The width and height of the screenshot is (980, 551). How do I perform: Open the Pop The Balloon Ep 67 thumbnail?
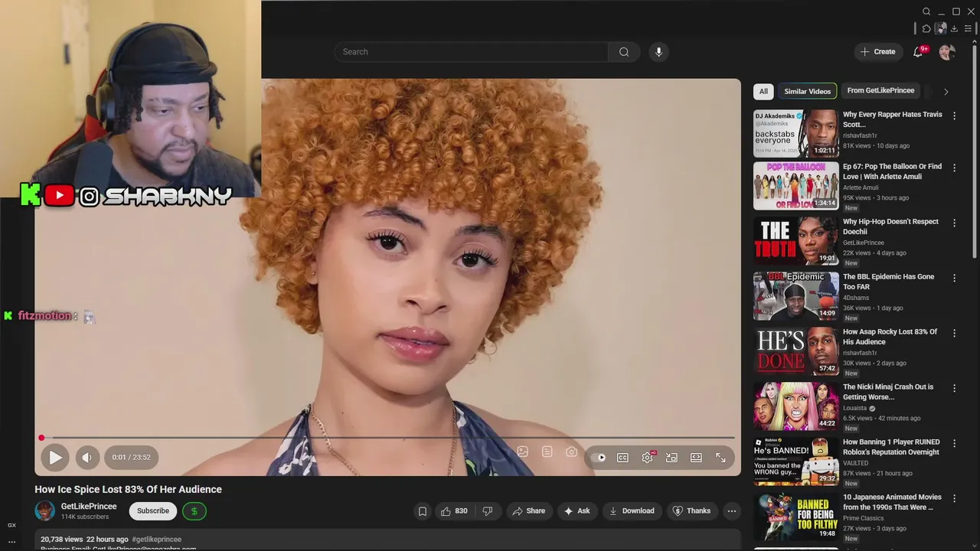pyautogui.click(x=796, y=185)
